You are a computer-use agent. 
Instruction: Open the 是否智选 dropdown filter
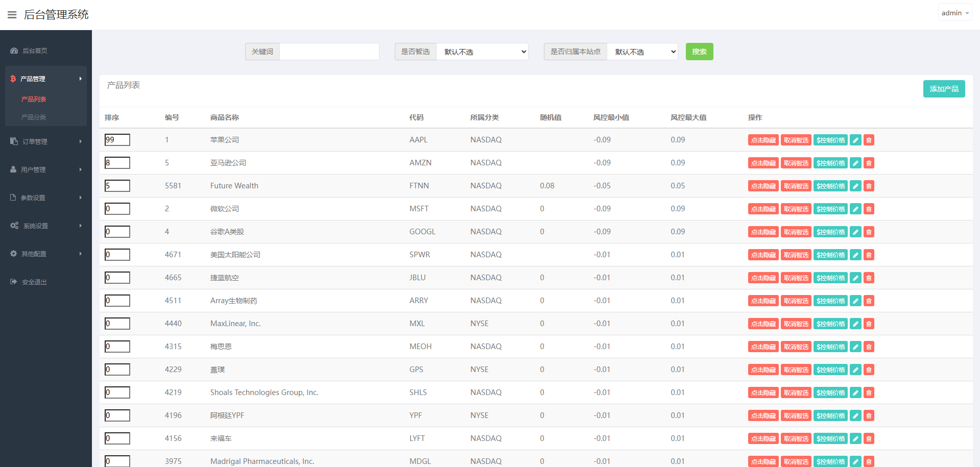tap(482, 52)
